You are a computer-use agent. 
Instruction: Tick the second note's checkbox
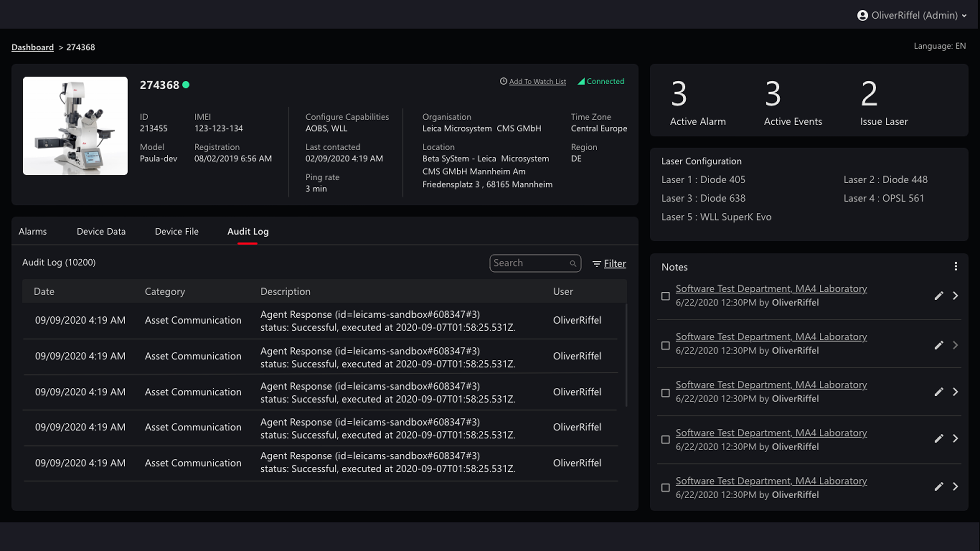point(665,345)
